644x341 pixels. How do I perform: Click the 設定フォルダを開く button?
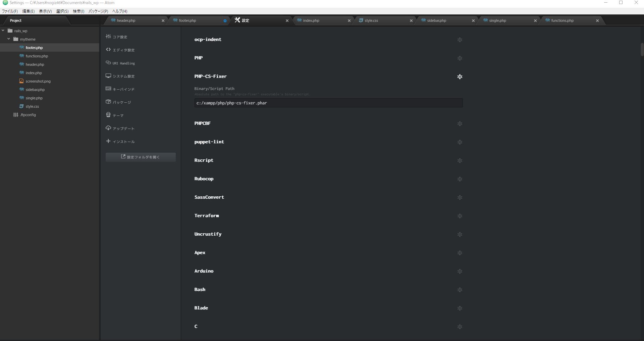[140, 157]
